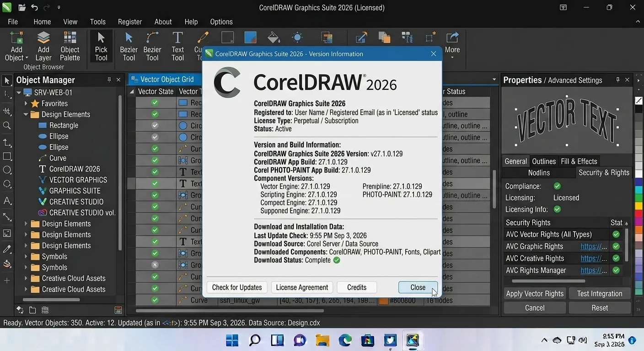Select the ellipse tool in left toolbox

7,170
